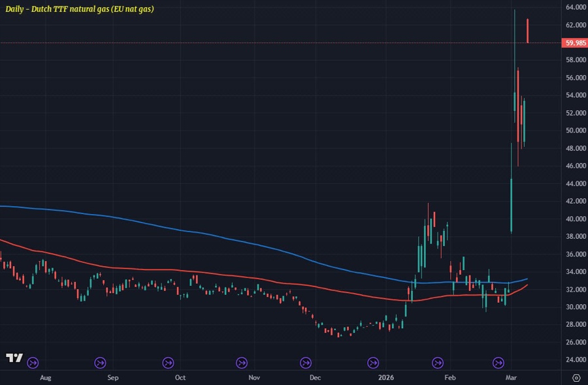Click the dotted current price line
Viewport: 588px width, 385px height.
(261, 43)
